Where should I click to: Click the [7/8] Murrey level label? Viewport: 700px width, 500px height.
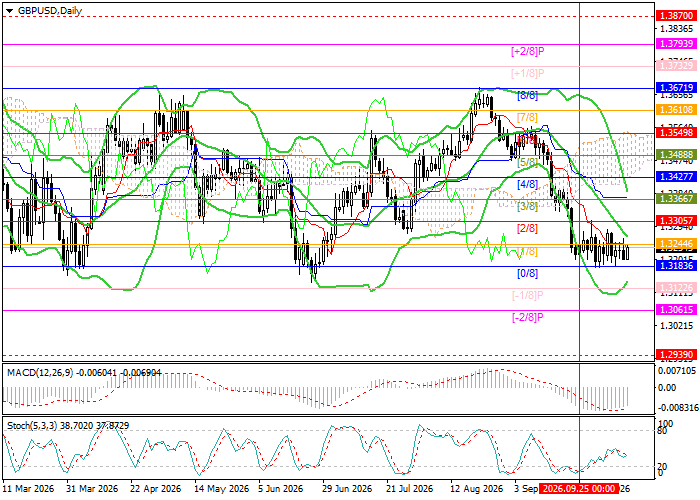[527, 117]
